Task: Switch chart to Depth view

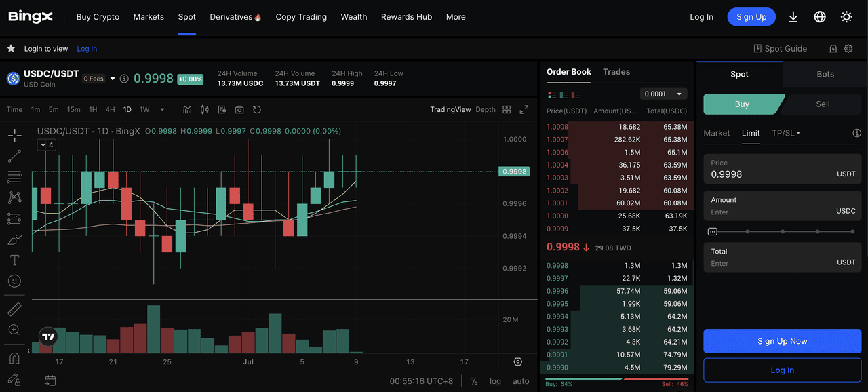Action: [x=486, y=110]
